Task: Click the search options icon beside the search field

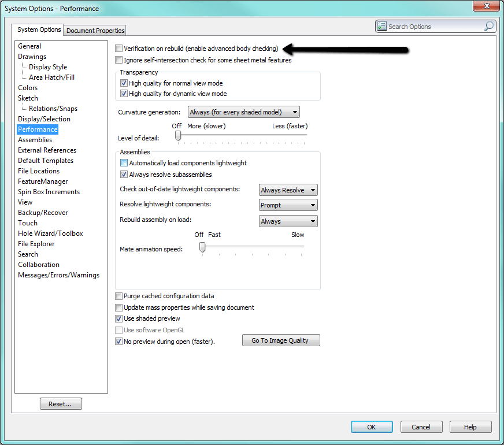Action: click(382, 26)
